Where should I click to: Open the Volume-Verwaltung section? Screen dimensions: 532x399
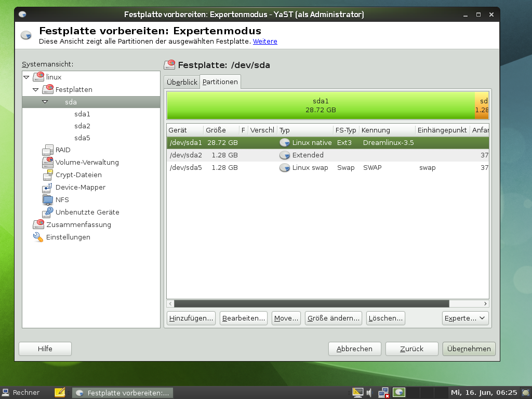point(87,162)
